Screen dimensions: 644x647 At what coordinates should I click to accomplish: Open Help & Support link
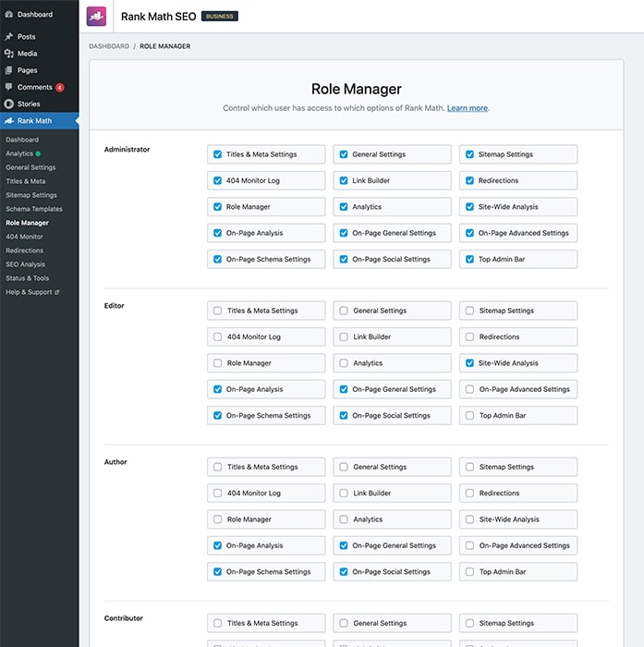[29, 292]
